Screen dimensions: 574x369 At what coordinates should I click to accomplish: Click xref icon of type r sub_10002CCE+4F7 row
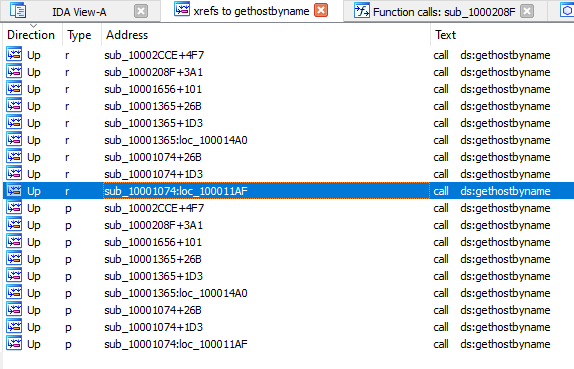(x=14, y=54)
